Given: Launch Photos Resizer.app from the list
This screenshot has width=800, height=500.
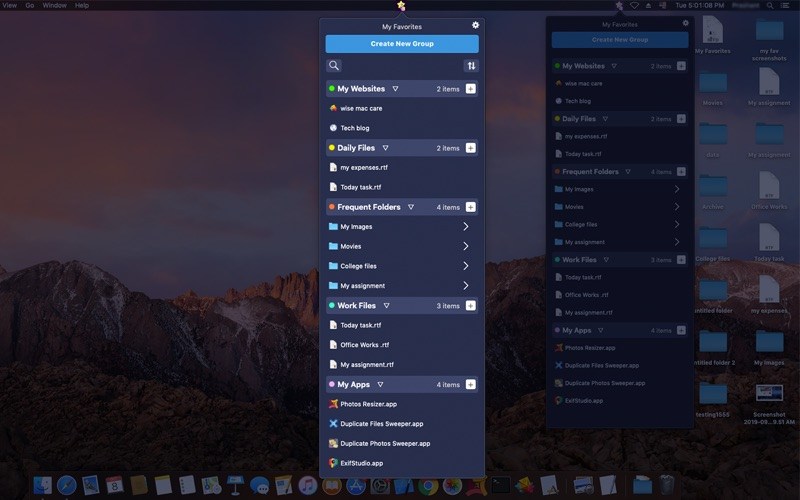Looking at the screenshot, I should coord(368,404).
